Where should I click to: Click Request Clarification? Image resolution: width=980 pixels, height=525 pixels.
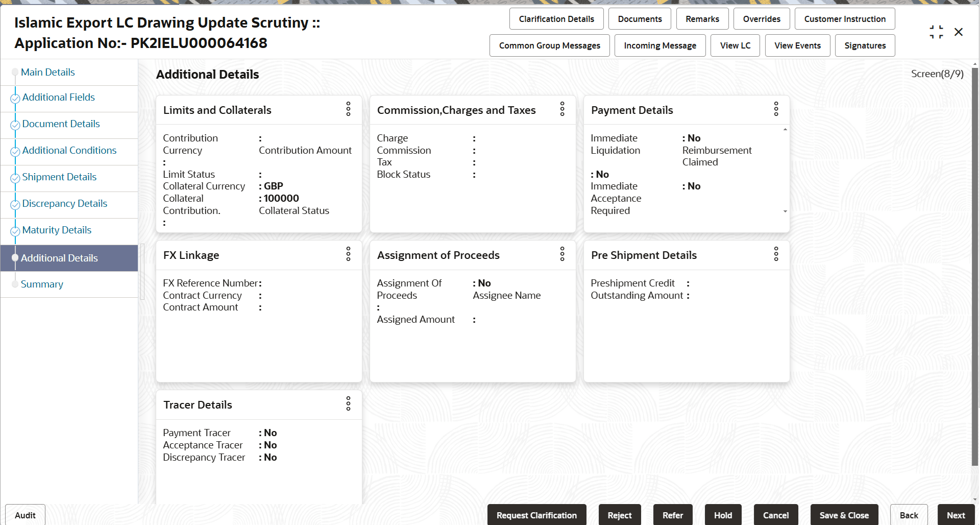tap(536, 515)
